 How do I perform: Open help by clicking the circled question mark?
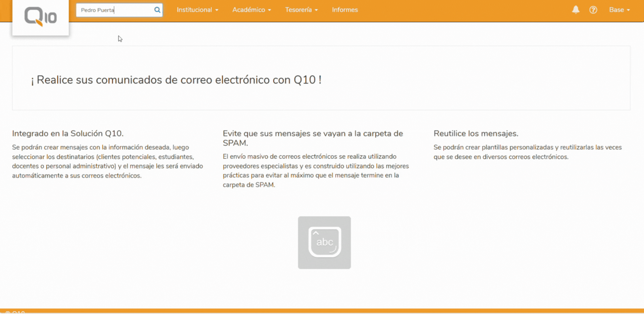click(593, 10)
